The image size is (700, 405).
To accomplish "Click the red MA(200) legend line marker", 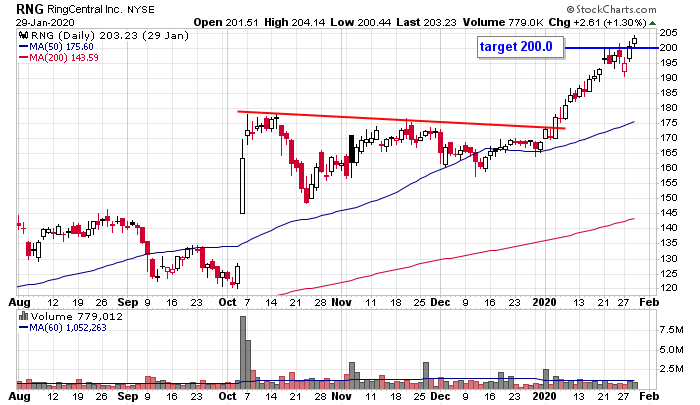I will pos(23,58).
